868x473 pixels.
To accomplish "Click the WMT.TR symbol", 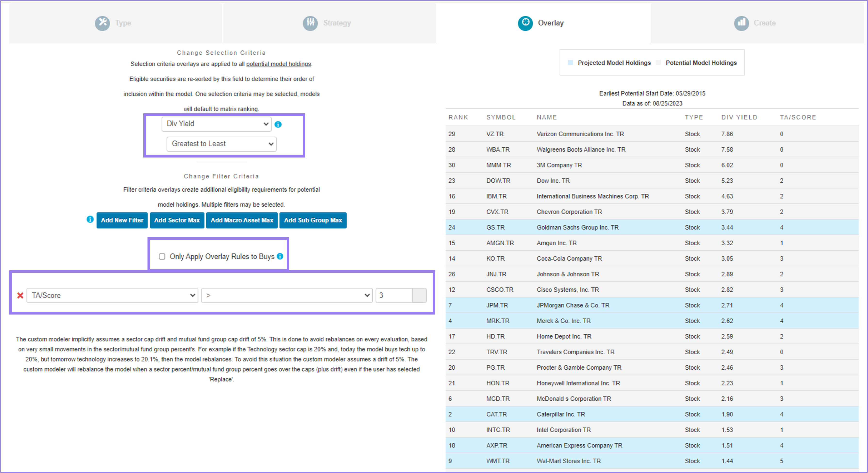I will [x=498, y=461].
